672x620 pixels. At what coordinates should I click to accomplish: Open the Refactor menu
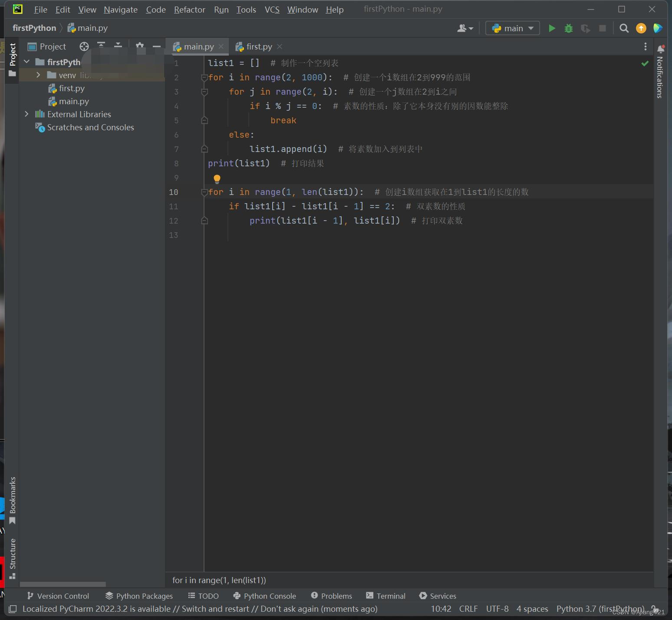click(189, 9)
